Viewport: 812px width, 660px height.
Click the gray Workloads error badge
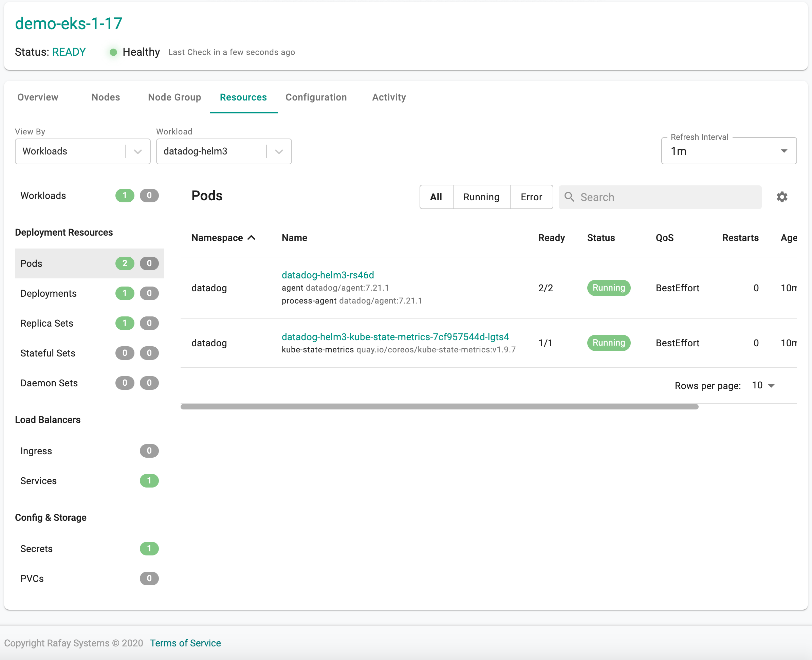pos(149,196)
